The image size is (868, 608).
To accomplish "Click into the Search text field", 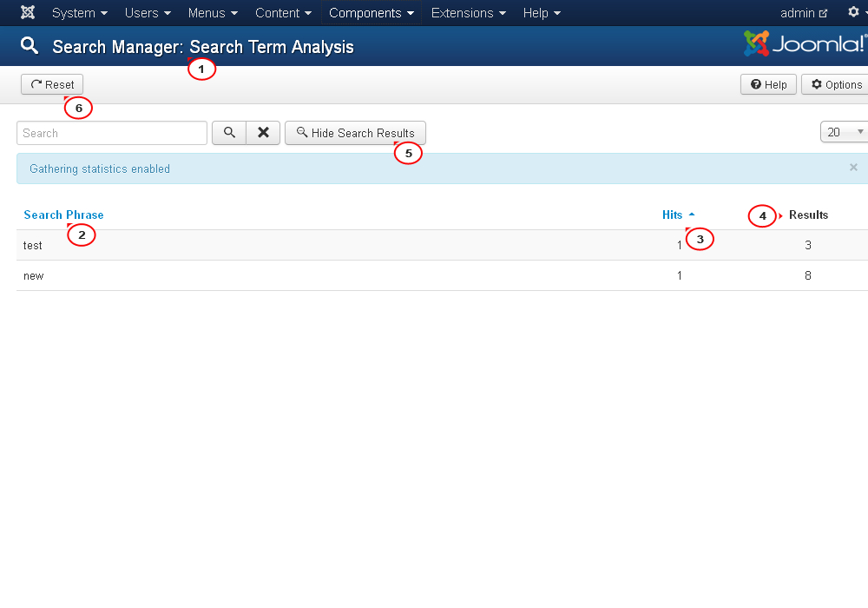I will (112, 133).
